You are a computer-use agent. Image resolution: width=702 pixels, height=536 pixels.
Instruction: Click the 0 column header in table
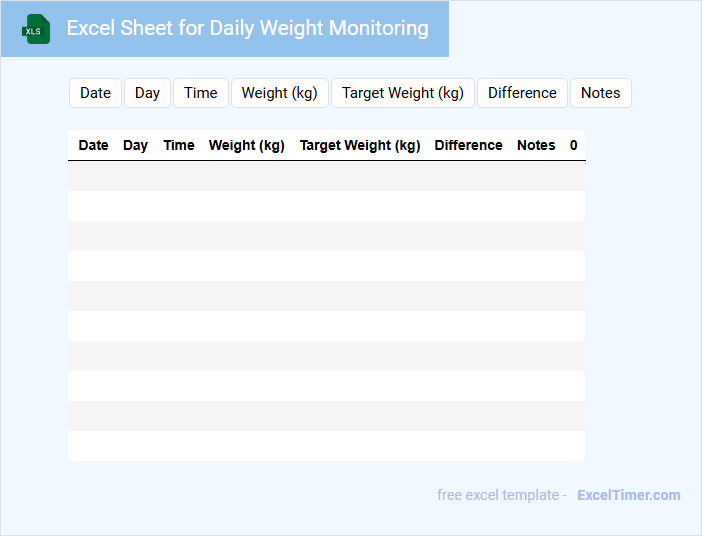(574, 145)
